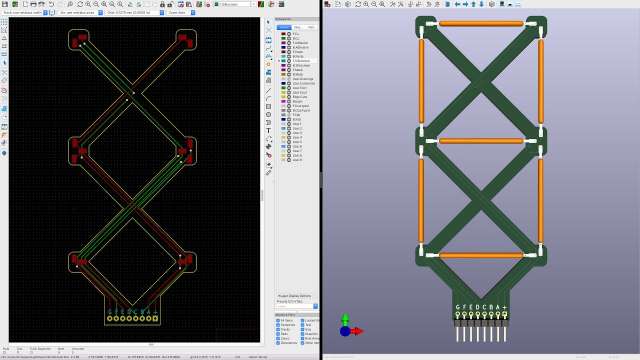Select the B.Mask layer row

[298, 74]
